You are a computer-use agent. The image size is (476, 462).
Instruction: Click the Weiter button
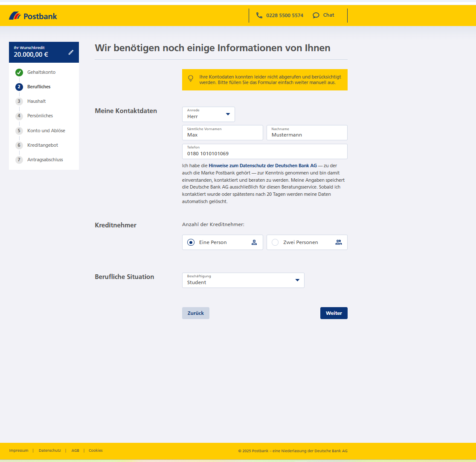334,313
